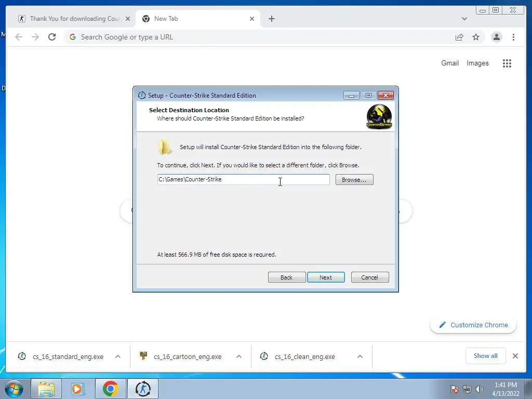Click the Chrome address bar
Image resolution: width=532 pixels, height=399 pixels.
pyautogui.click(x=258, y=37)
